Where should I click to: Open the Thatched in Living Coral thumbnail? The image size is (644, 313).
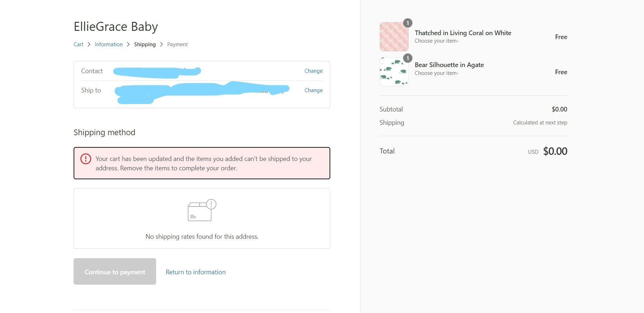point(394,37)
